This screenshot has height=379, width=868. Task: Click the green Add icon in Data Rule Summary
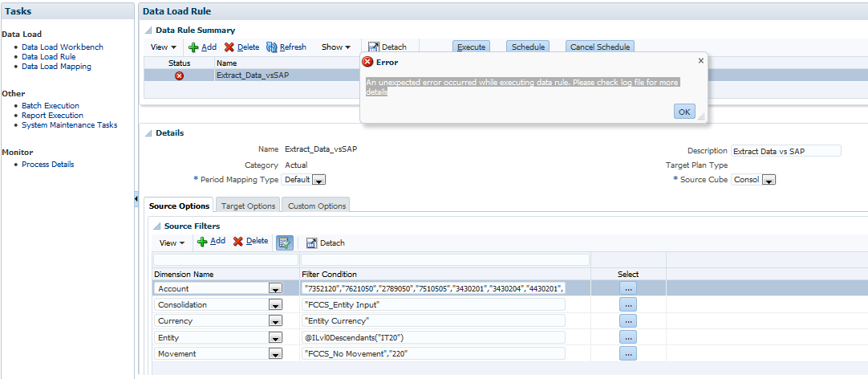click(x=193, y=47)
